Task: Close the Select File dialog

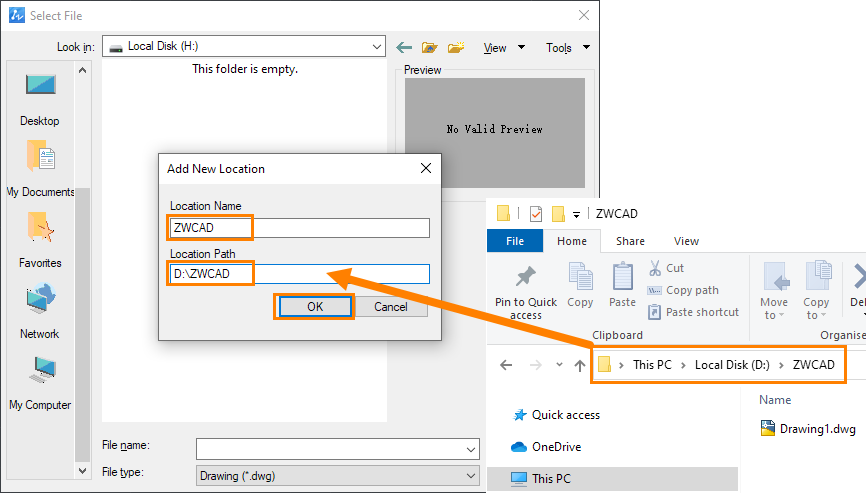Action: (584, 15)
